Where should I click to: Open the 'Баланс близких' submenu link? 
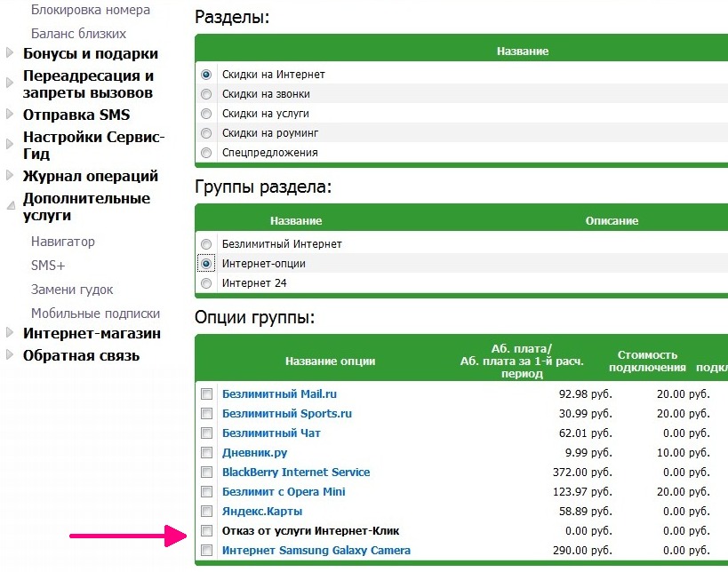[78, 34]
